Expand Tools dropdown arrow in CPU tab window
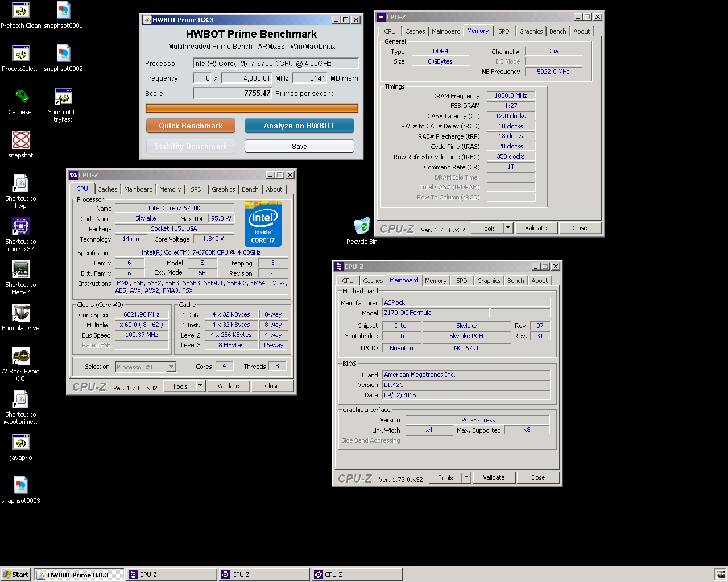The height and width of the screenshot is (582, 728). click(200, 386)
